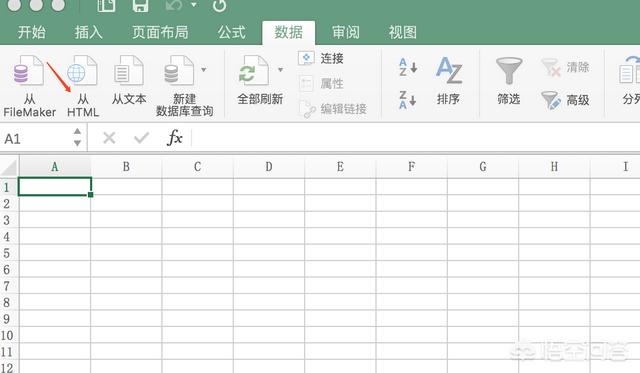Import data from FileMaker

click(29, 87)
